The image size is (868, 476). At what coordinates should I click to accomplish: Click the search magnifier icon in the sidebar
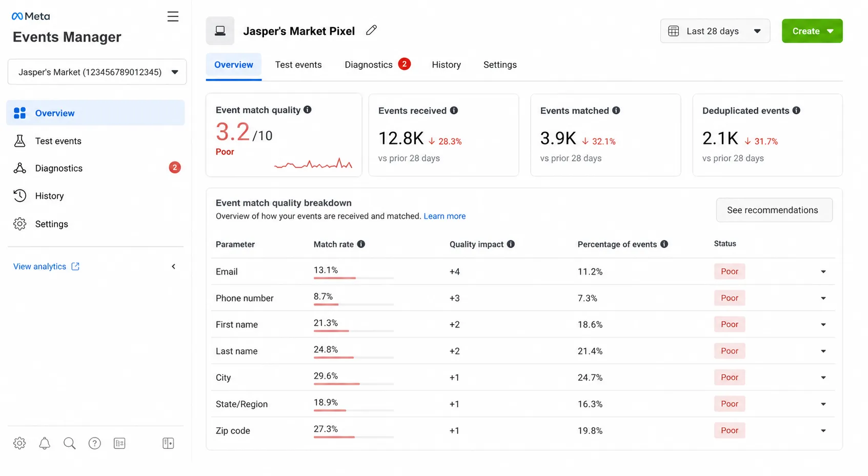click(69, 443)
